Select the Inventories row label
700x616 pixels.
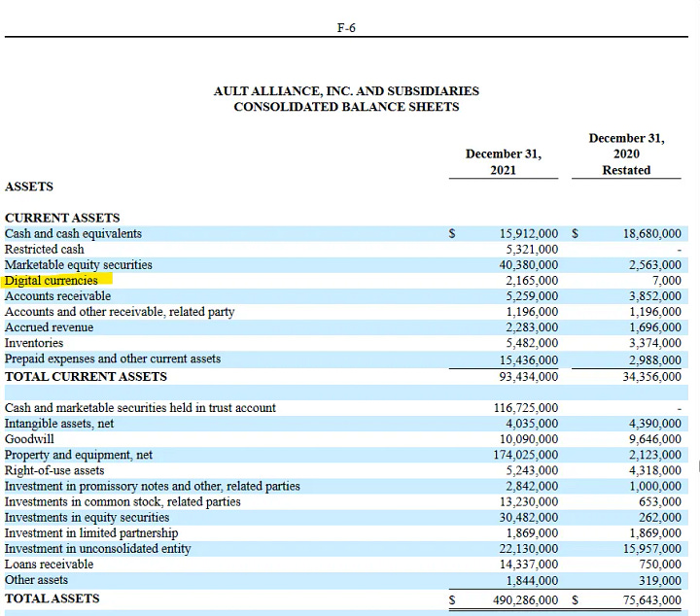point(34,343)
